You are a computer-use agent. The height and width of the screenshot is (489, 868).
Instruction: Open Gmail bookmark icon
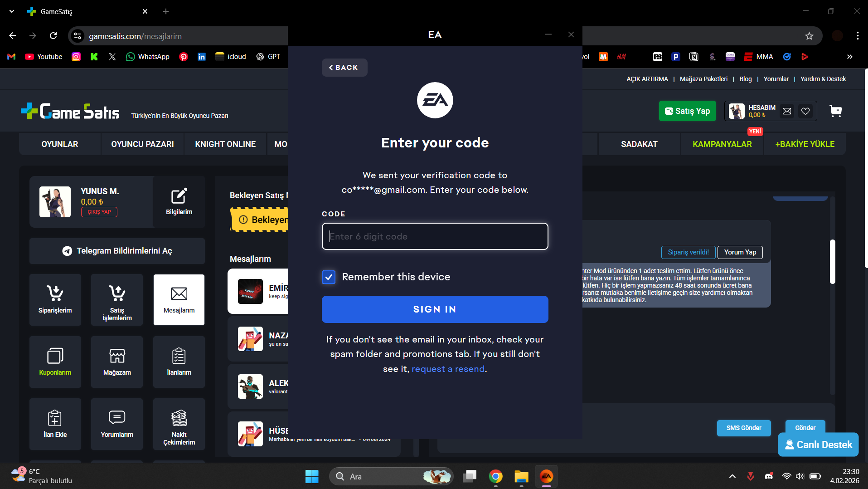pyautogui.click(x=12, y=57)
